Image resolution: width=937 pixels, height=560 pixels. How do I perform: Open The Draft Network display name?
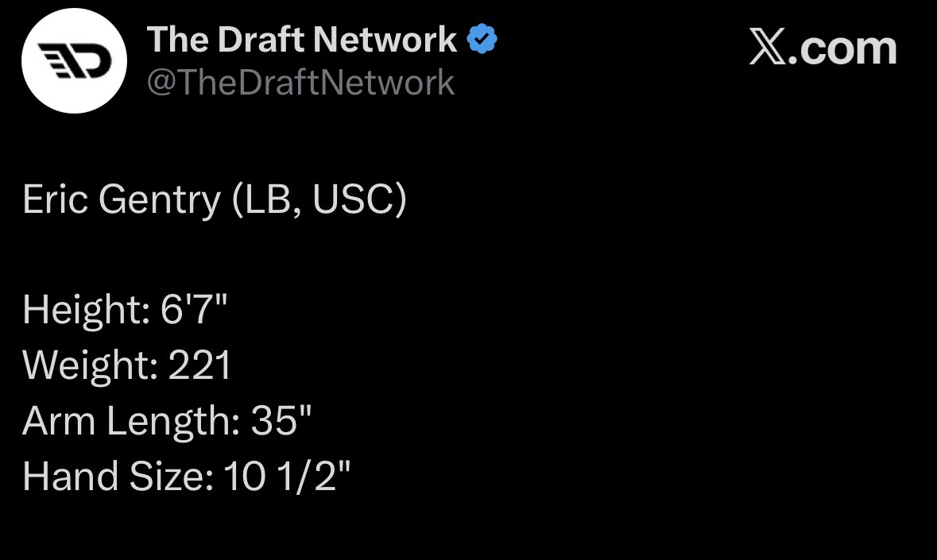click(302, 40)
